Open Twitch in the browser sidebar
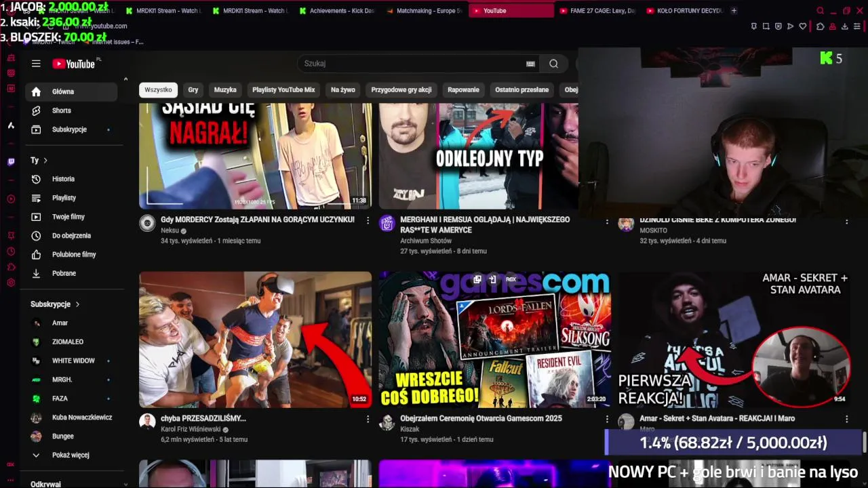 (x=11, y=162)
